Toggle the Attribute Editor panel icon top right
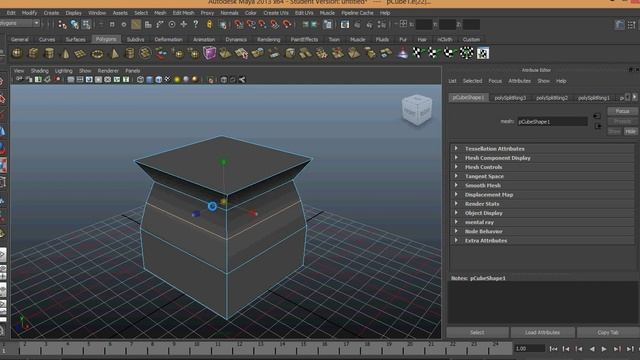The width and height of the screenshot is (640, 360). [x=620, y=25]
